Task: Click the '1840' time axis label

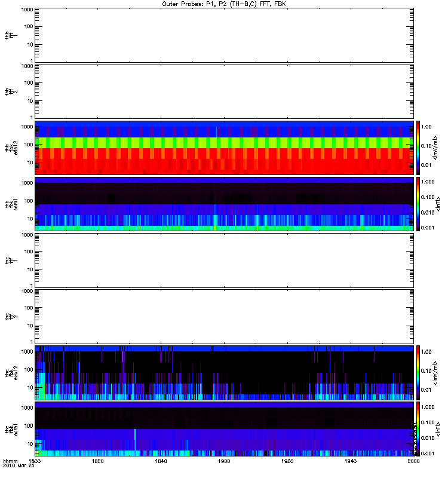Action: (161, 461)
